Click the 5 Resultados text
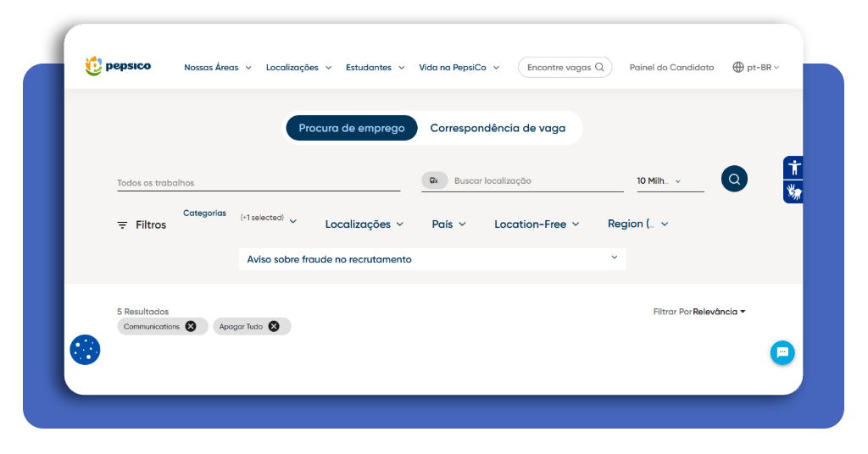 (x=142, y=312)
